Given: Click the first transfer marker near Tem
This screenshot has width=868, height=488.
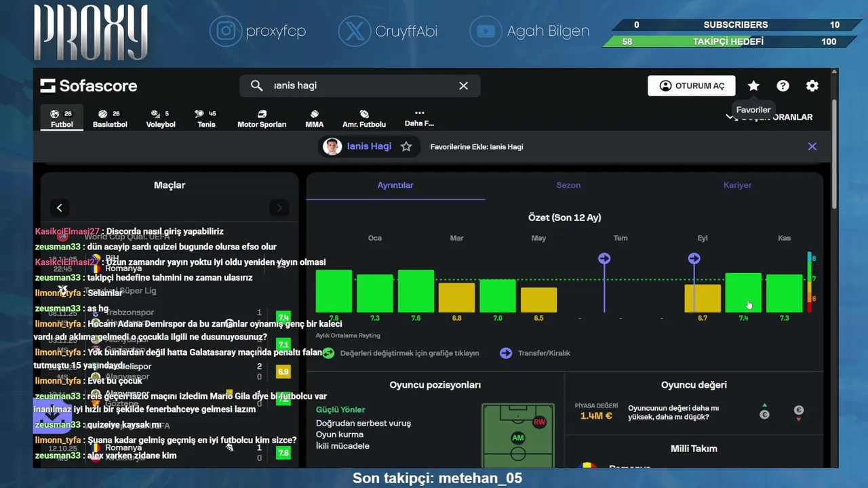Looking at the screenshot, I should point(604,258).
